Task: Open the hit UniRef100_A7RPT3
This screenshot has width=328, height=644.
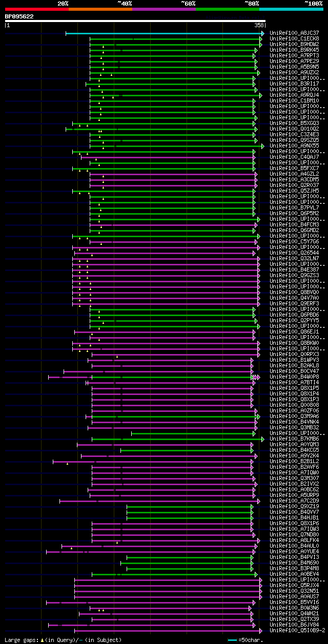Action: point(294,55)
